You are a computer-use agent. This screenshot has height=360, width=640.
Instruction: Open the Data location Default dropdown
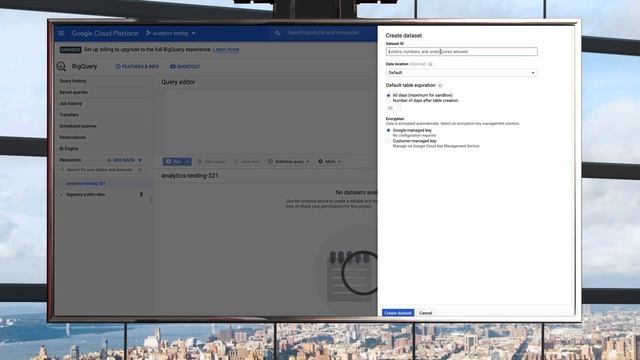[462, 73]
